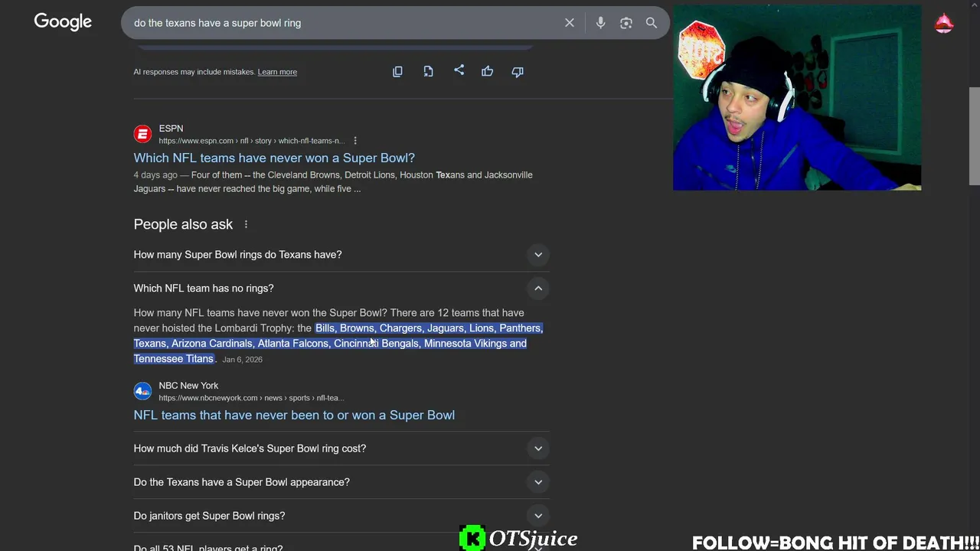Give thumbs up to the AI response
980x551 pixels.
click(x=487, y=71)
